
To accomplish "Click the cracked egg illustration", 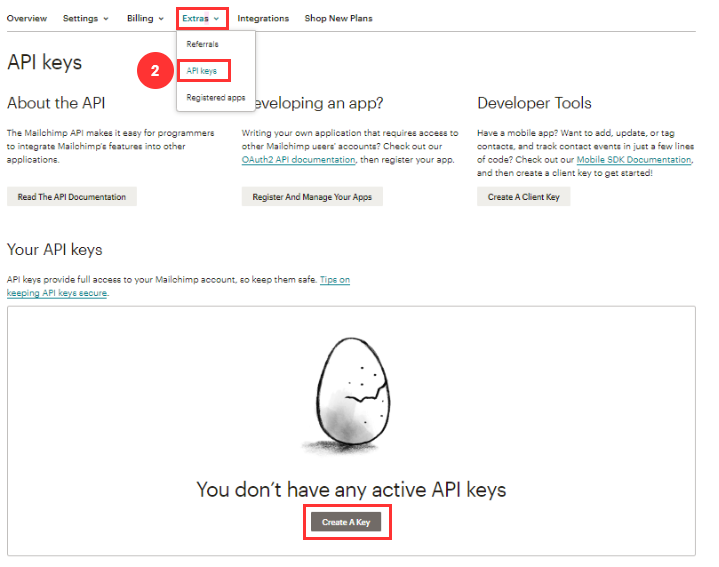I will pos(347,393).
